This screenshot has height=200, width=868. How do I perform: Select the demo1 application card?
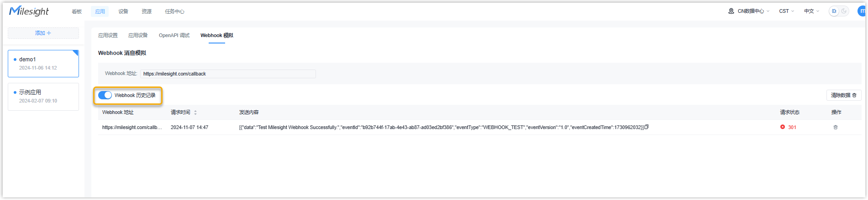pos(43,64)
